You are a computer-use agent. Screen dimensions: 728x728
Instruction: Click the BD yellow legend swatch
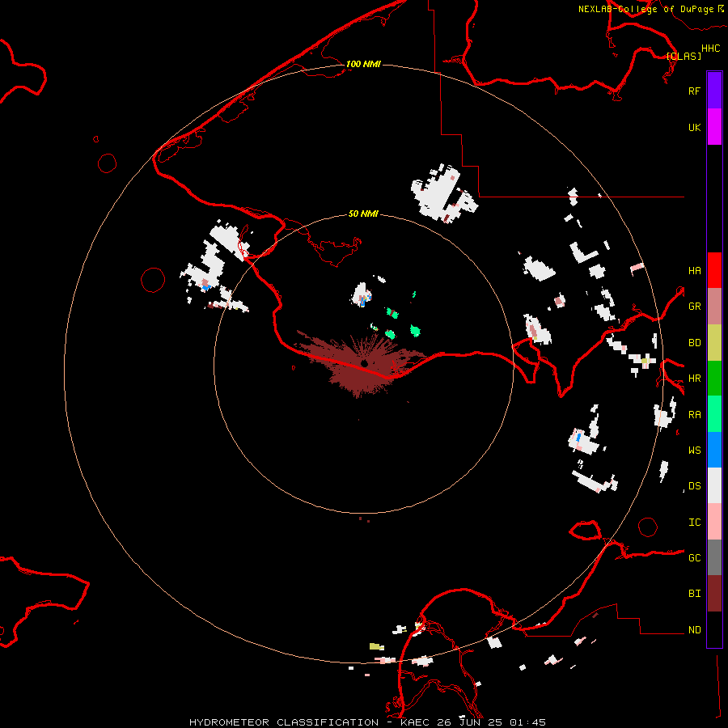[x=714, y=343]
